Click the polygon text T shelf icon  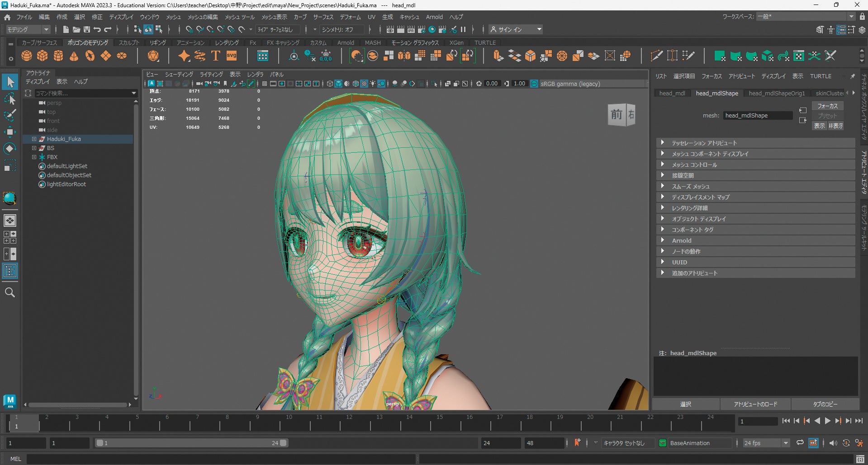click(x=216, y=56)
